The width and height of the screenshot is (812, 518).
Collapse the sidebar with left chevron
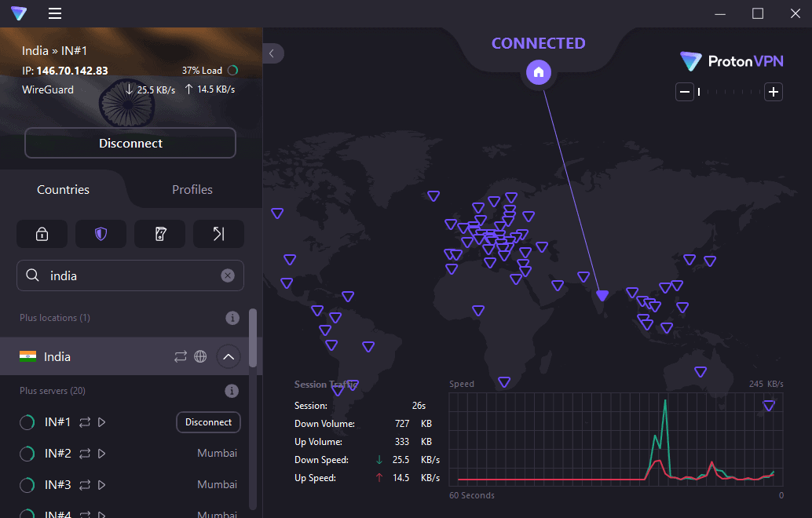pos(272,53)
